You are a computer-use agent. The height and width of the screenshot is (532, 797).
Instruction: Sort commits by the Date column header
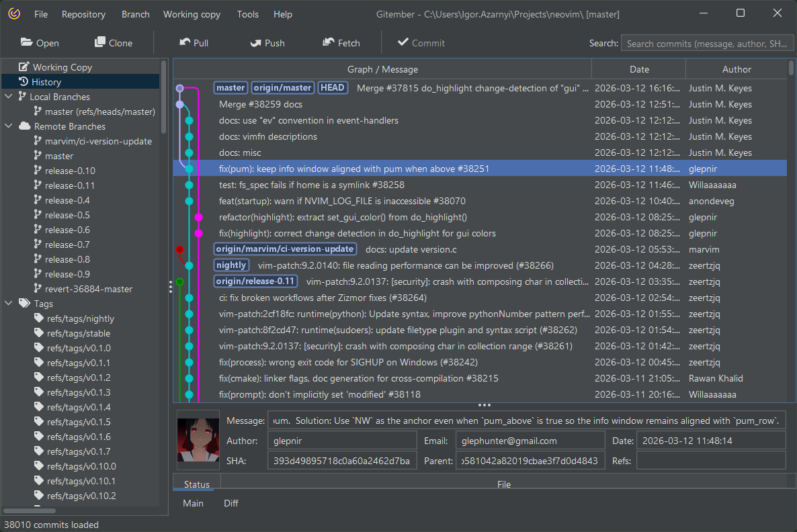pos(638,69)
